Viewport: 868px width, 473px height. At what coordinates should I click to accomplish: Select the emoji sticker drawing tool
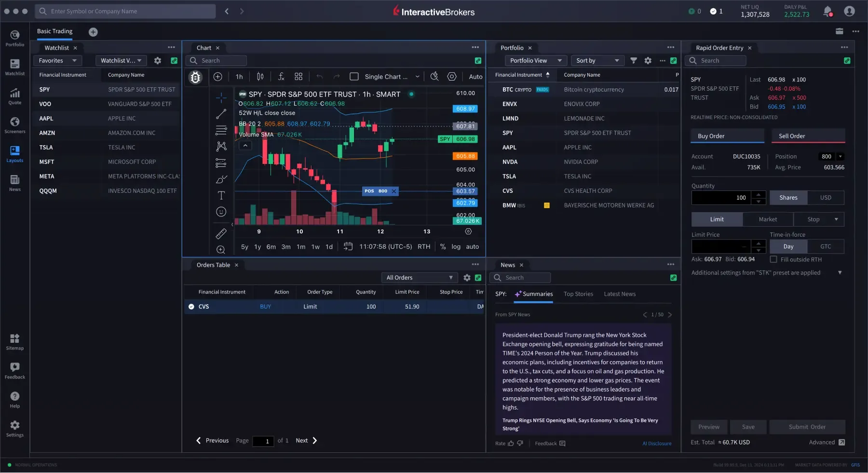pyautogui.click(x=221, y=212)
